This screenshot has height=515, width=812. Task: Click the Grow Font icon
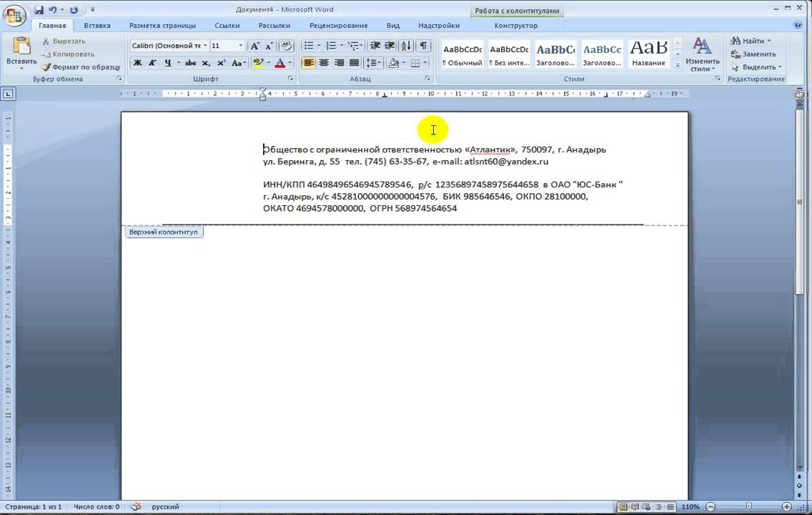(x=254, y=46)
